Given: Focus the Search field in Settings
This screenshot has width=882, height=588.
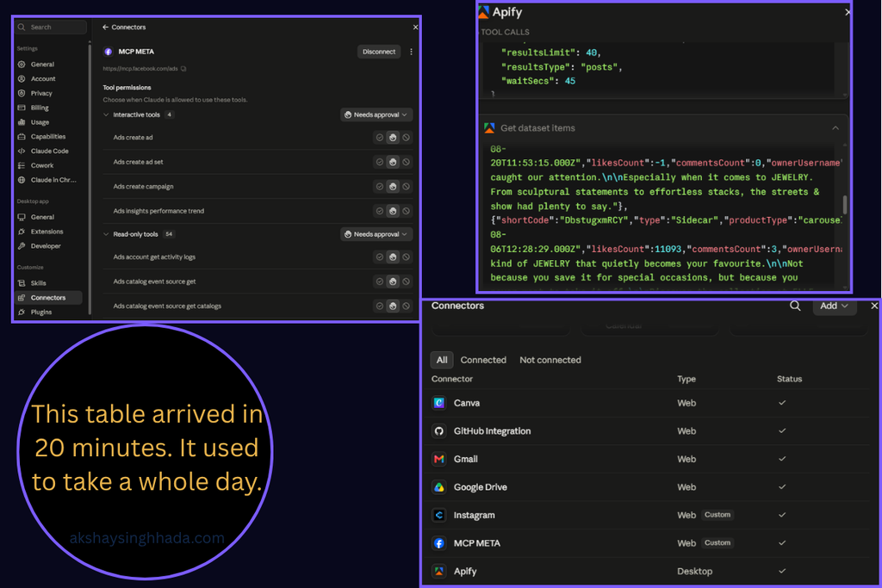Looking at the screenshot, I should tap(51, 27).
